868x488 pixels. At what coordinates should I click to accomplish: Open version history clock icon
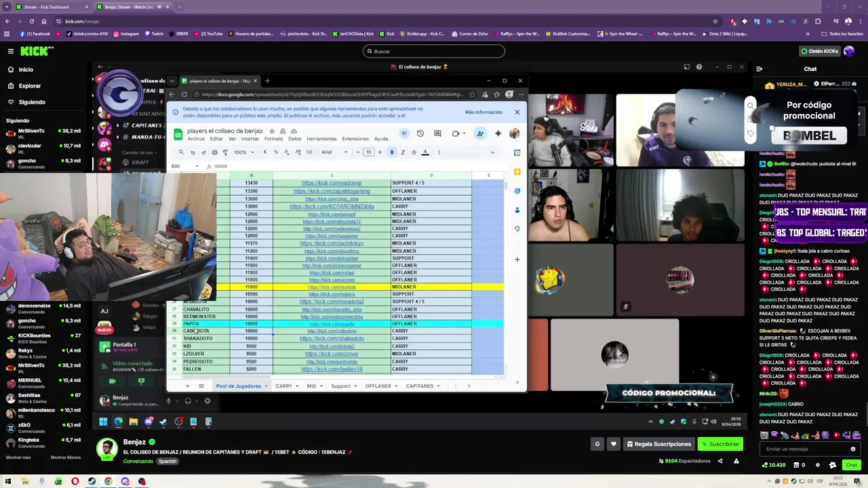420,134
